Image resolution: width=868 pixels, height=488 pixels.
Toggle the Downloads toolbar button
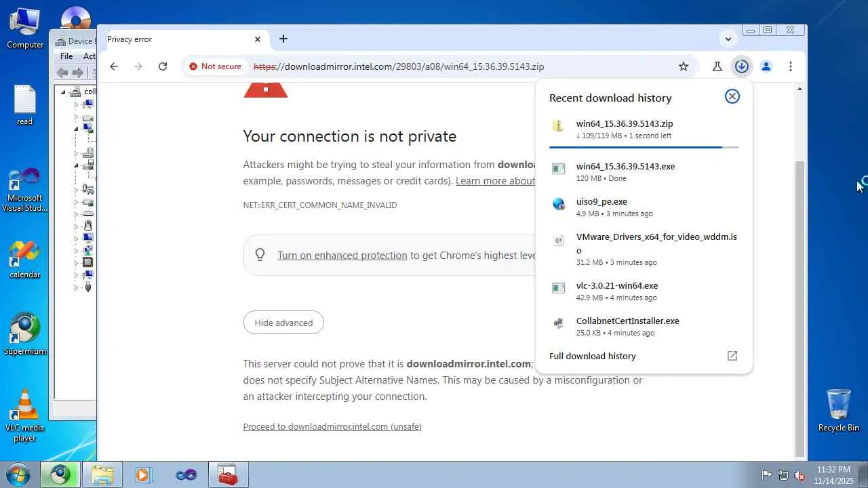(x=741, y=66)
